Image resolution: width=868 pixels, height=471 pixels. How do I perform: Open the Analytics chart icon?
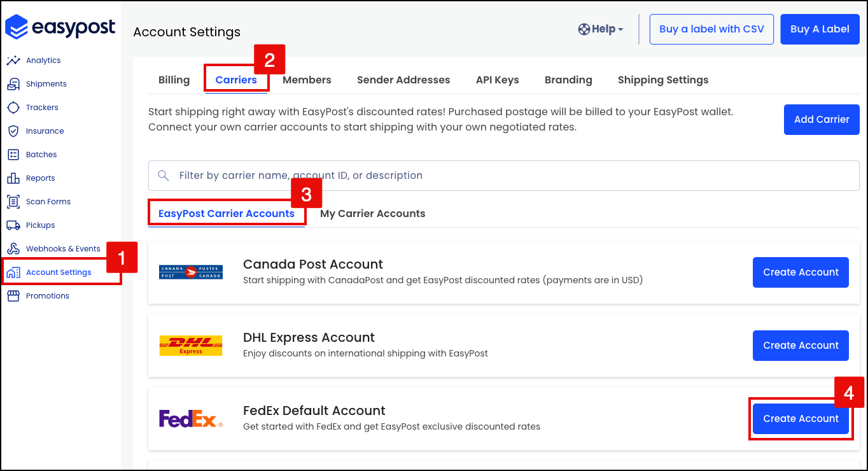[13, 60]
